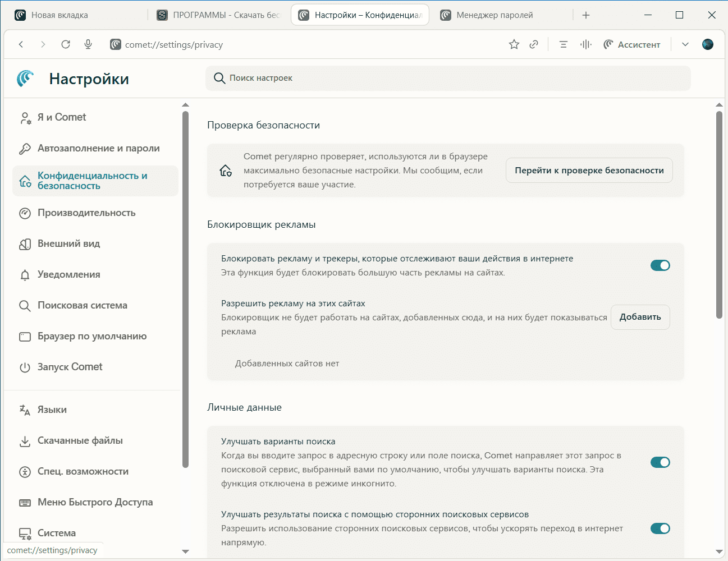This screenshot has height=561, width=728.
Task: Click Перейти к проверке безопасности button
Action: (x=589, y=171)
